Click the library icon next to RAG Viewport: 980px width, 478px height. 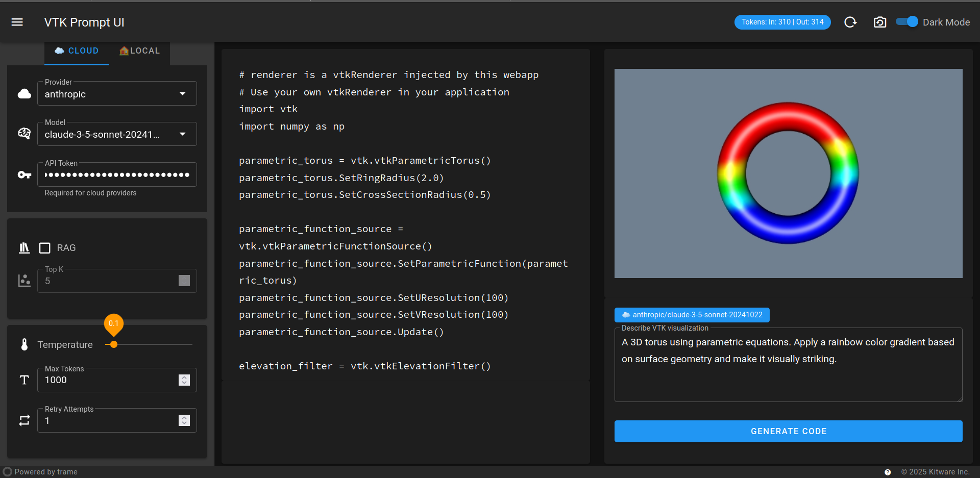(24, 247)
